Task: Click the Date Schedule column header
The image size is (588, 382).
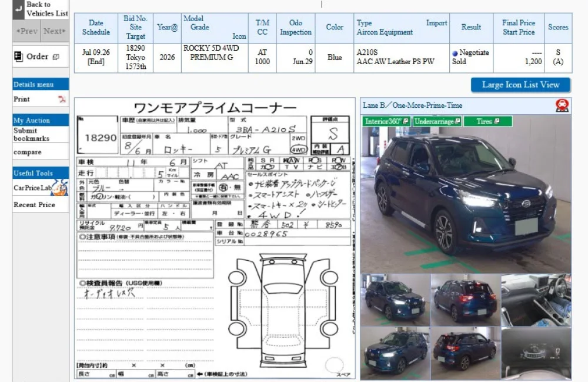Action: tap(96, 28)
